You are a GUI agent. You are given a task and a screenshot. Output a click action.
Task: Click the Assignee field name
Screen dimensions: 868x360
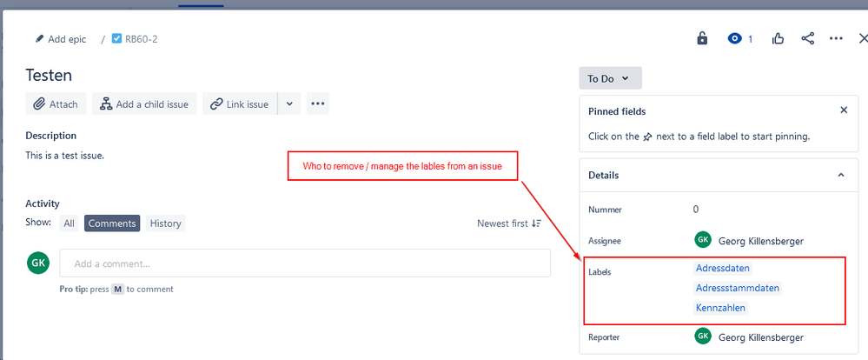(x=605, y=241)
